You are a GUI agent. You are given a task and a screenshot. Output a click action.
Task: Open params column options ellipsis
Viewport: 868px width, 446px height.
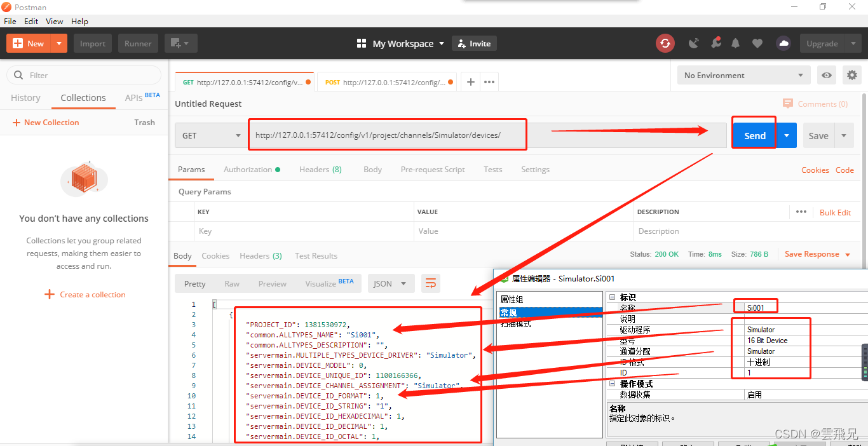[801, 212]
